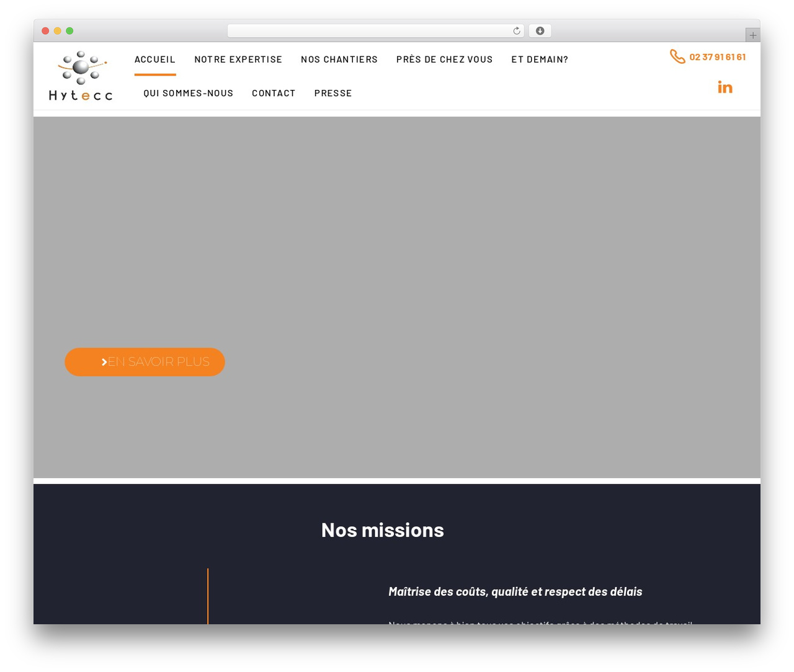Maximize the window with green button
The image size is (794, 672).
click(x=69, y=31)
